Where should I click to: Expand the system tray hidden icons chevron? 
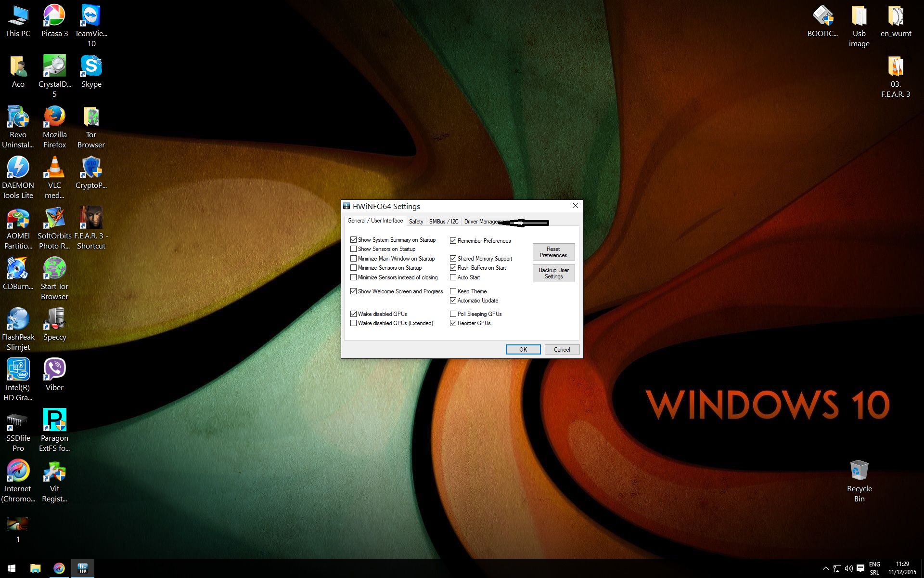click(x=825, y=568)
